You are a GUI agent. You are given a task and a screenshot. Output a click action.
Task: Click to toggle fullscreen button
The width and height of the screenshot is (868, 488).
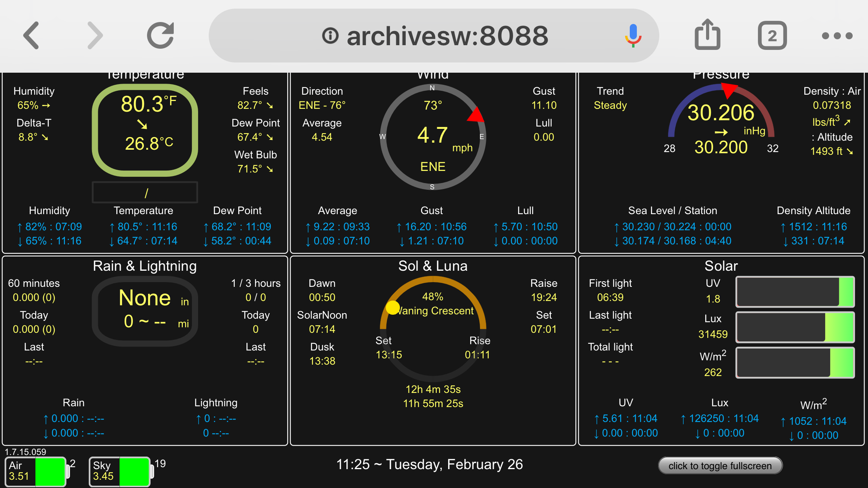[720, 466]
